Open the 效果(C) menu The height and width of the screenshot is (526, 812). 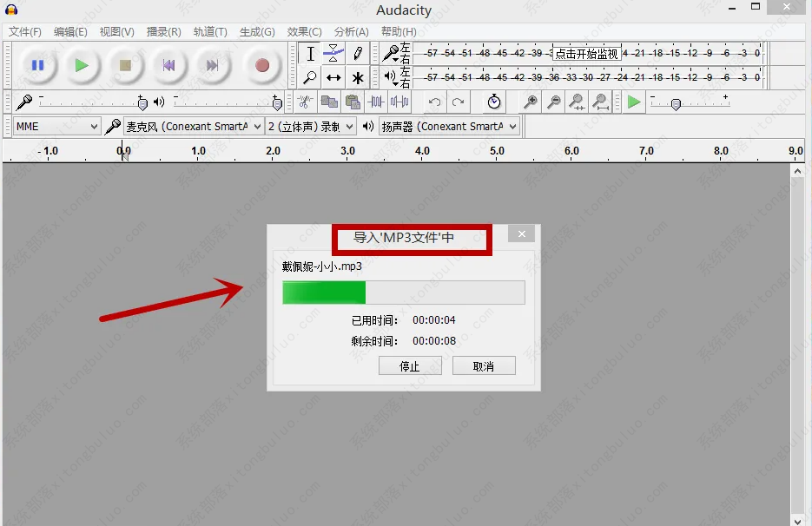[x=305, y=32]
